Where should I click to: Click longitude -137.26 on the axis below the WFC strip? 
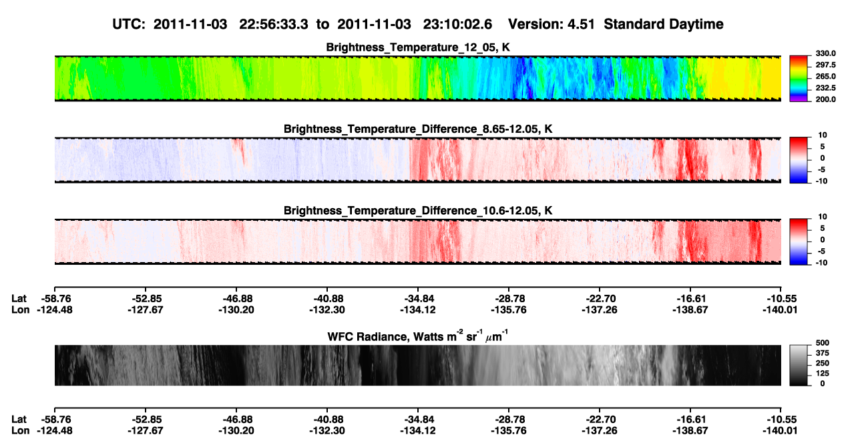pyautogui.click(x=600, y=430)
